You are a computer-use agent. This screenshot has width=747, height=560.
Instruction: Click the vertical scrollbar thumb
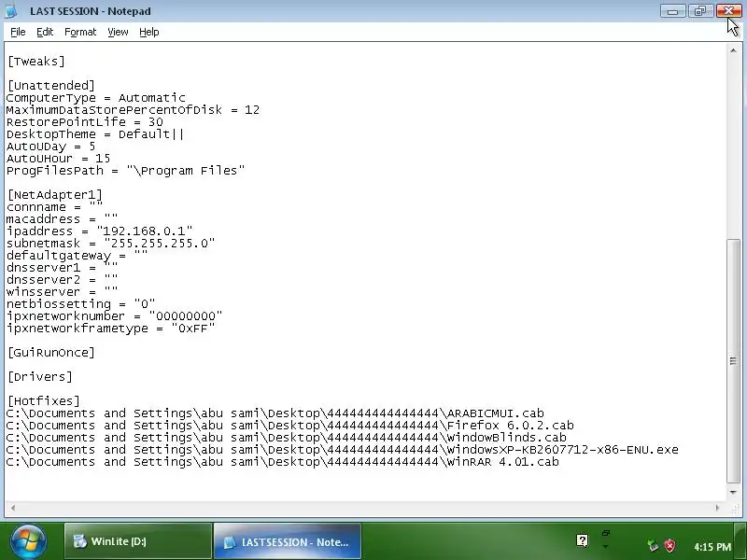coord(733,361)
